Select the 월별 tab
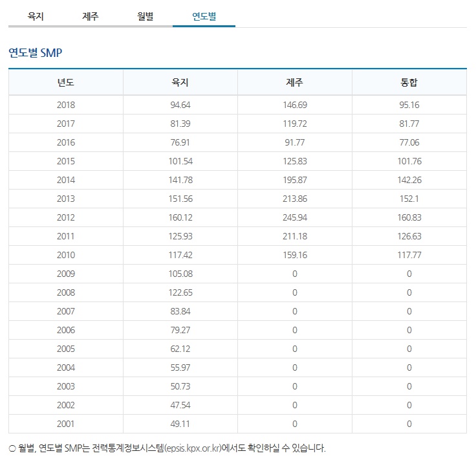The width and height of the screenshot is (476, 460). pyautogui.click(x=145, y=16)
